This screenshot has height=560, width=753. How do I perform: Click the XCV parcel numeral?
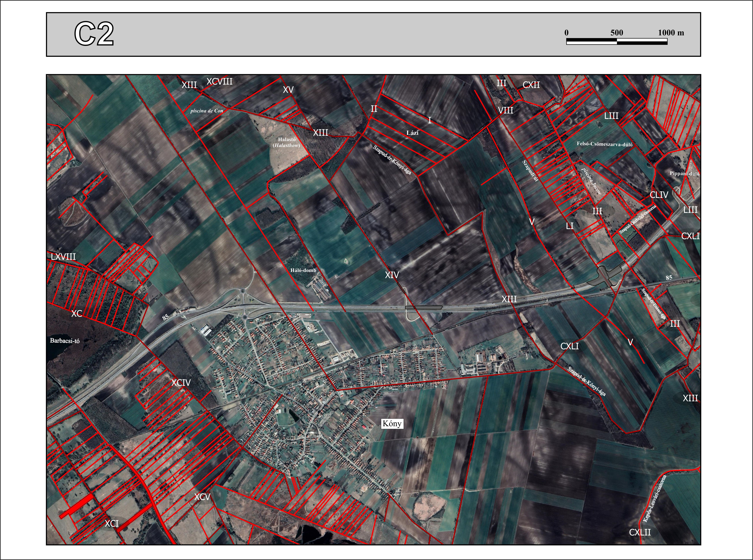click(x=202, y=497)
